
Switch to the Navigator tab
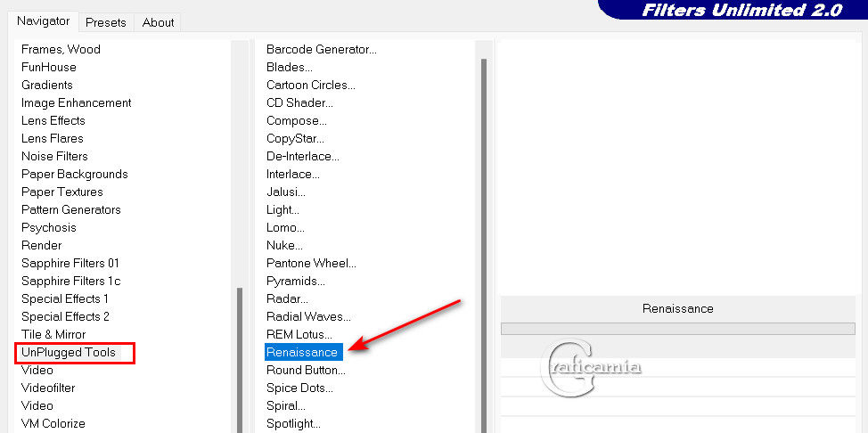43,22
